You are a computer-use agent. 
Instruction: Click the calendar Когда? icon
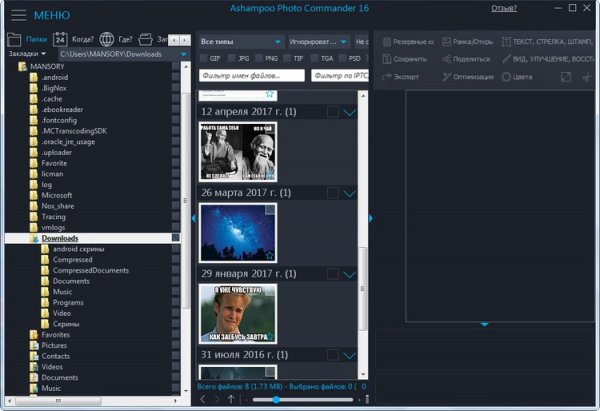pos(60,40)
